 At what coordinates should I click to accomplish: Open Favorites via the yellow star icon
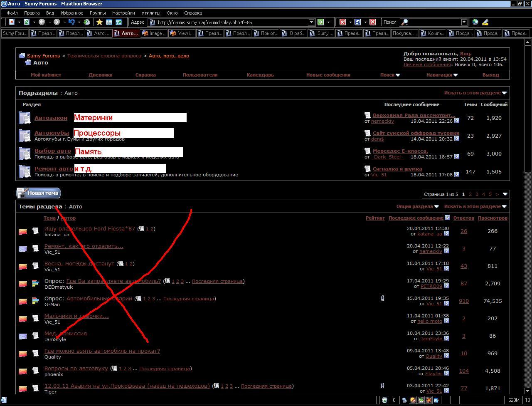pyautogui.click(x=99, y=22)
